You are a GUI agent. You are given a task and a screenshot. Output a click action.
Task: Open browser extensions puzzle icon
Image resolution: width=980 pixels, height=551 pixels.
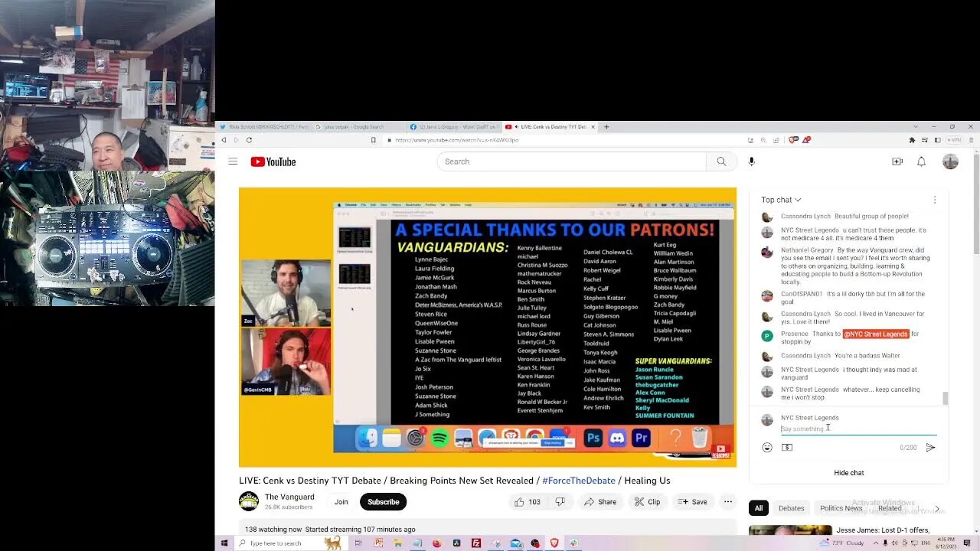coord(912,140)
